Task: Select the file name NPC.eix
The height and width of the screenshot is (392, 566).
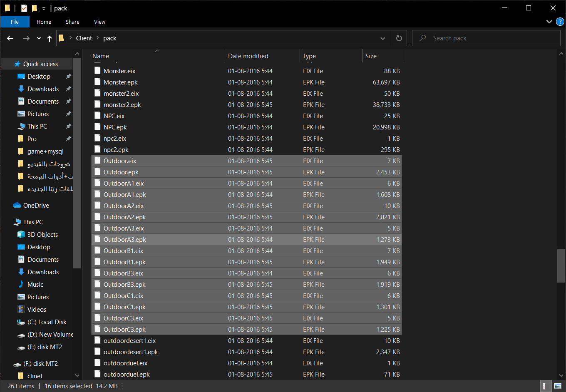Action: point(114,116)
